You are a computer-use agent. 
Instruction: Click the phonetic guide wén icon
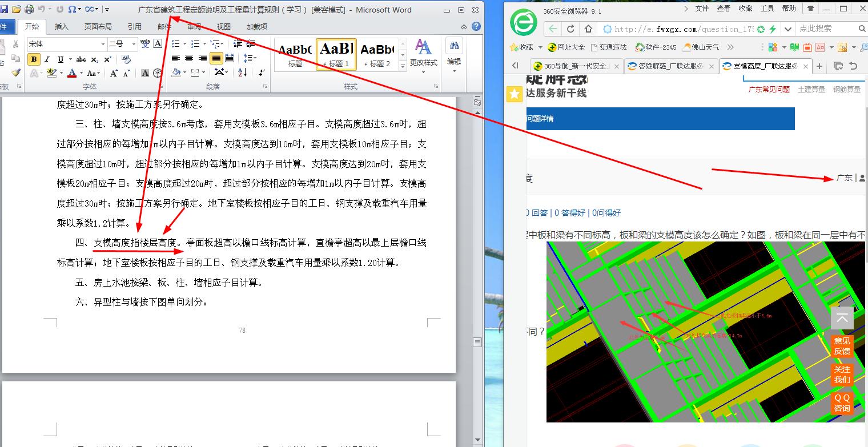point(145,44)
